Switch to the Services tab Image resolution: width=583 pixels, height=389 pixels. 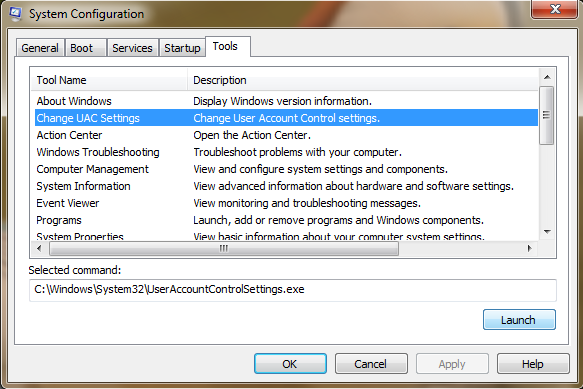(133, 48)
